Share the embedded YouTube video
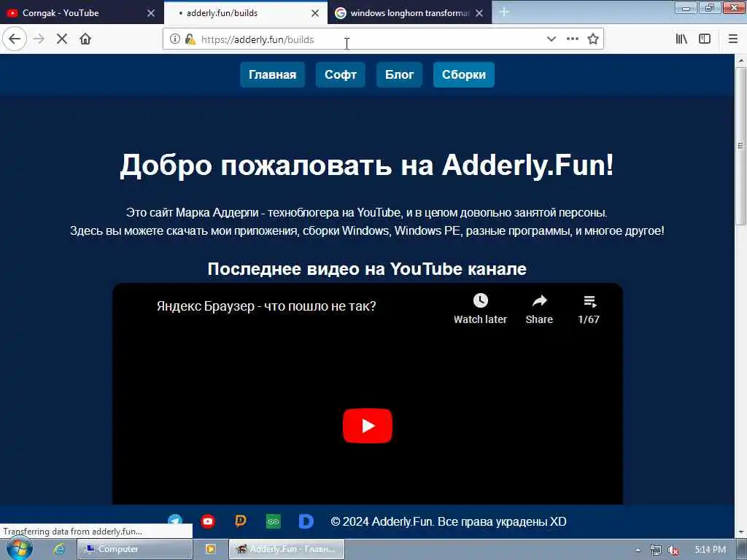The width and height of the screenshot is (747, 560). (x=539, y=309)
